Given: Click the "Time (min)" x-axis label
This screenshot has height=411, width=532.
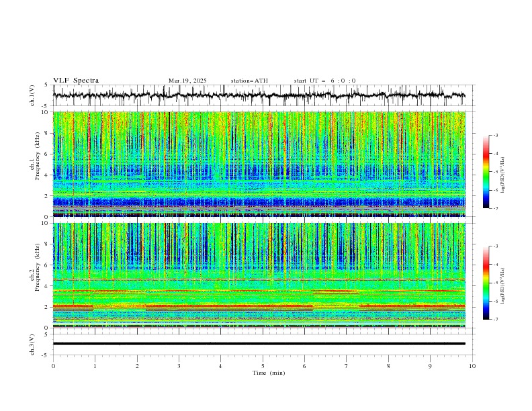Looking at the screenshot, I should point(269,373).
